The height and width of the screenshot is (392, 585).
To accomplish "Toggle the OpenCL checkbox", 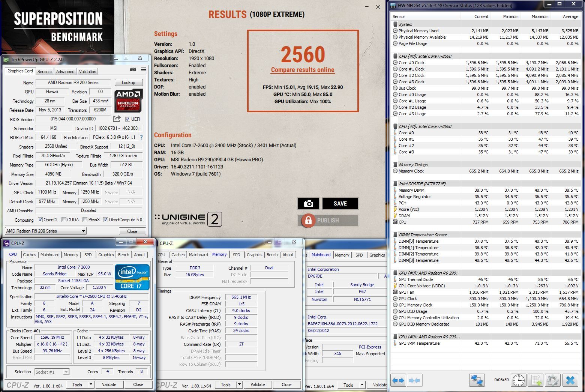I will [x=40, y=220].
